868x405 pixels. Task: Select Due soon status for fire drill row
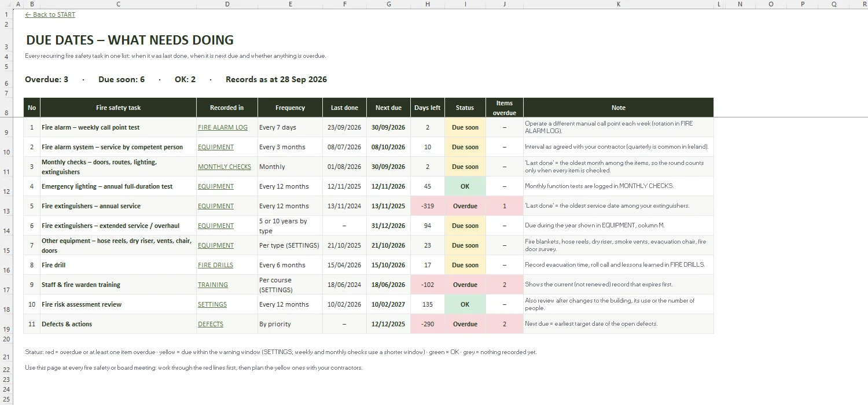465,265
